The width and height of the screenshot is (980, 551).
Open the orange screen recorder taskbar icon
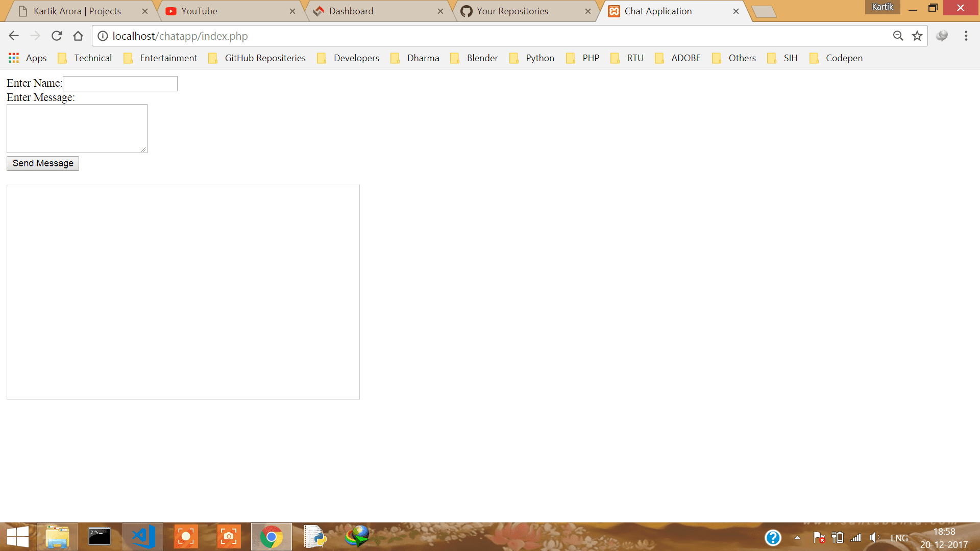point(186,537)
